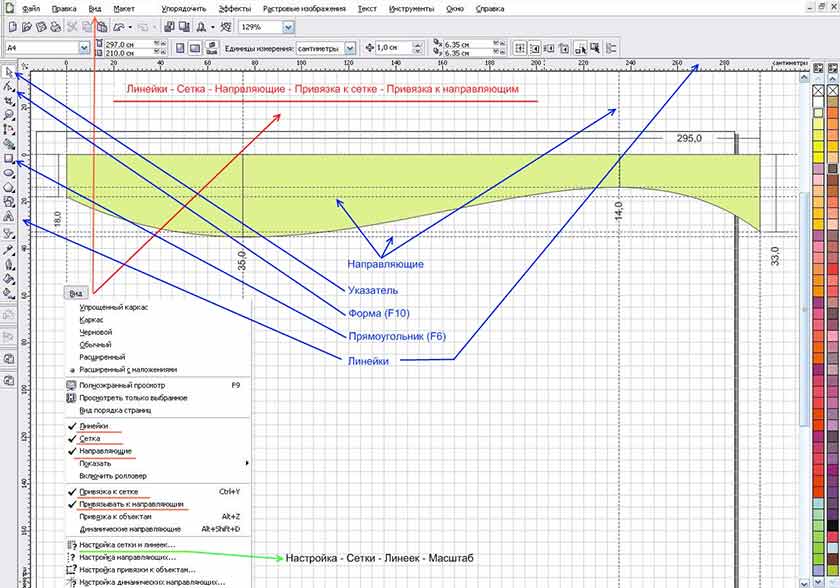Select the Crop tool
Screen dimensions: 840x588
(9, 101)
